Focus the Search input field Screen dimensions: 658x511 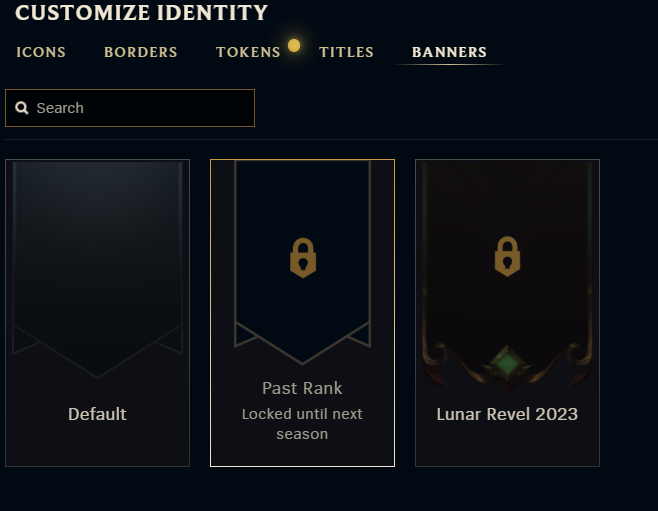click(x=140, y=108)
